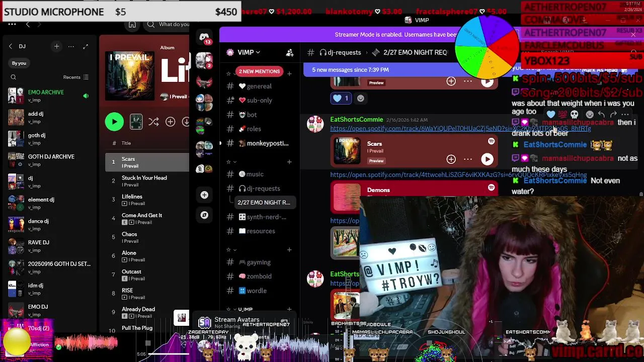Screen dimensions: 644x362
Task: Open the gayming channel
Action: click(259, 262)
